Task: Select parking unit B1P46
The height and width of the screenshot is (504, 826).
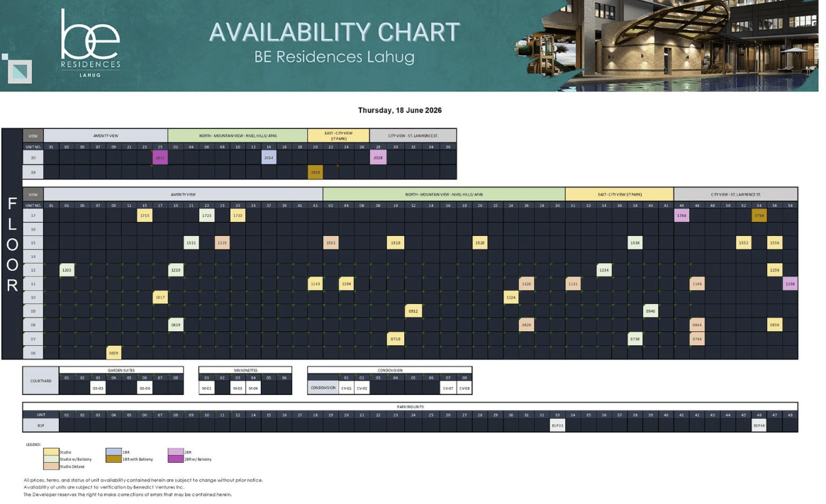Action: coord(759,425)
